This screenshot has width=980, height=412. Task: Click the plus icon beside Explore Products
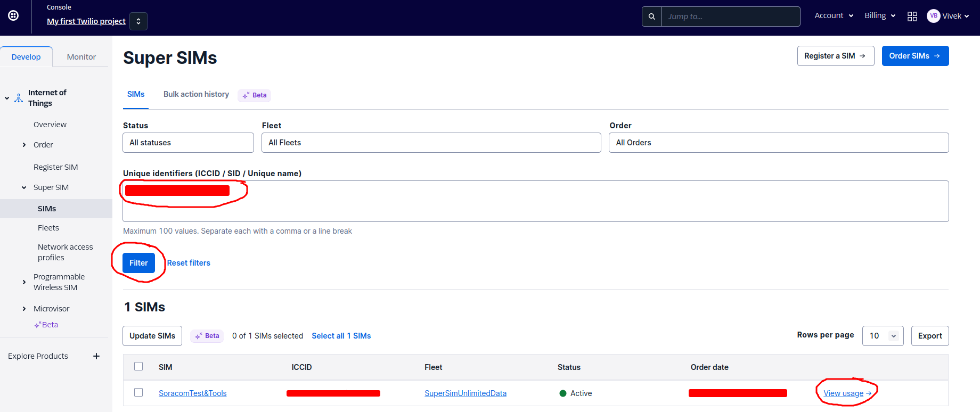pos(96,356)
